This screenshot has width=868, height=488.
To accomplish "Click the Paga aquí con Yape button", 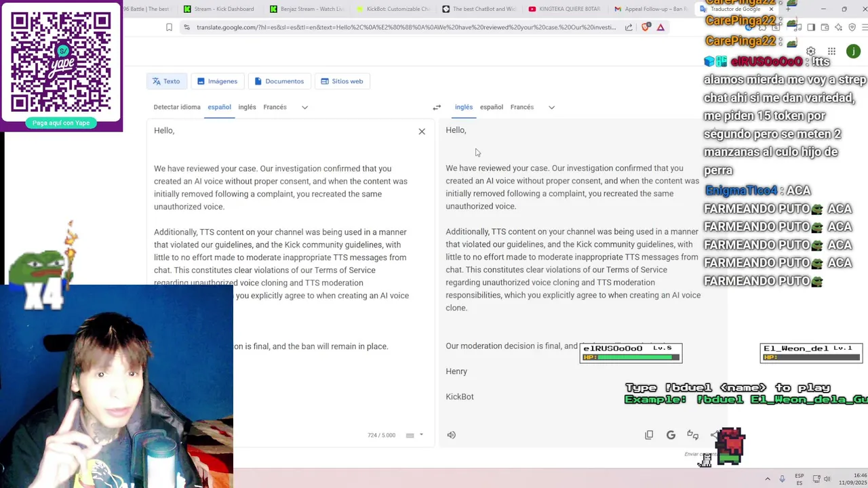I will pos(61,123).
